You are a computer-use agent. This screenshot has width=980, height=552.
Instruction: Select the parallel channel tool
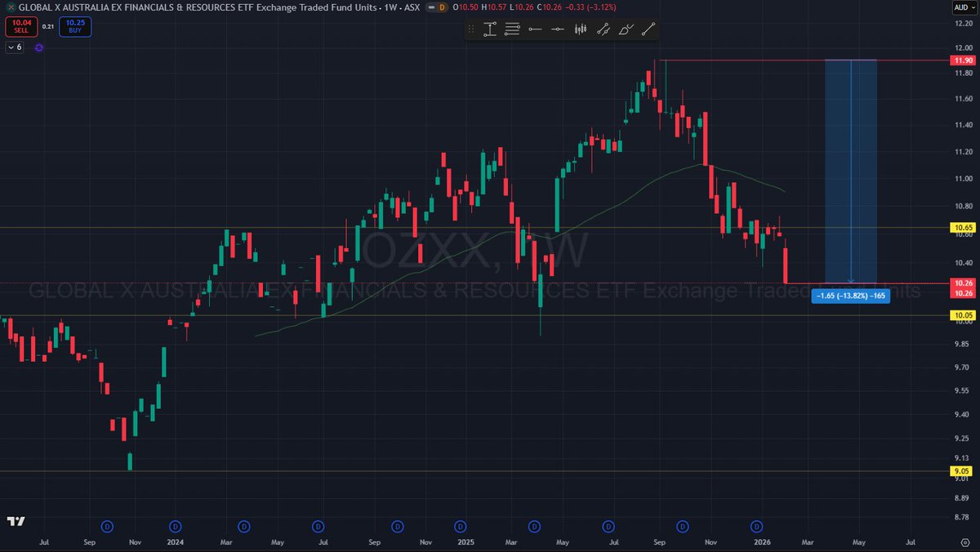[x=604, y=29]
